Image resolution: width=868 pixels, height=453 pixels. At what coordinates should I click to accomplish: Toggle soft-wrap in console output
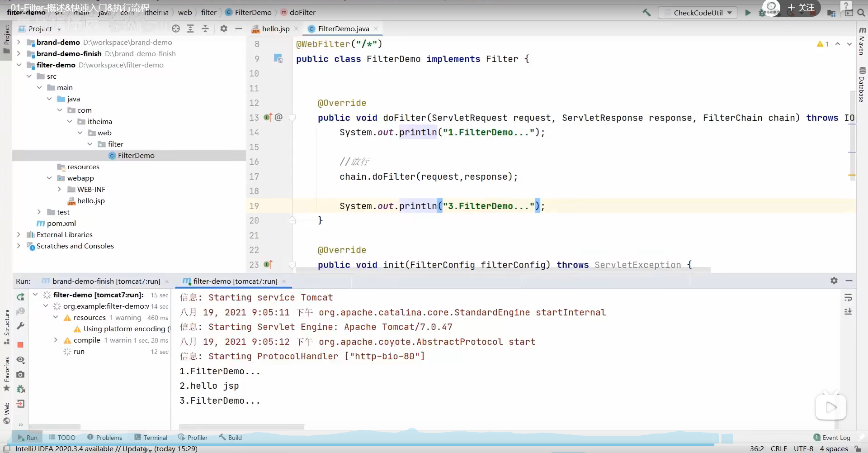tap(848, 297)
